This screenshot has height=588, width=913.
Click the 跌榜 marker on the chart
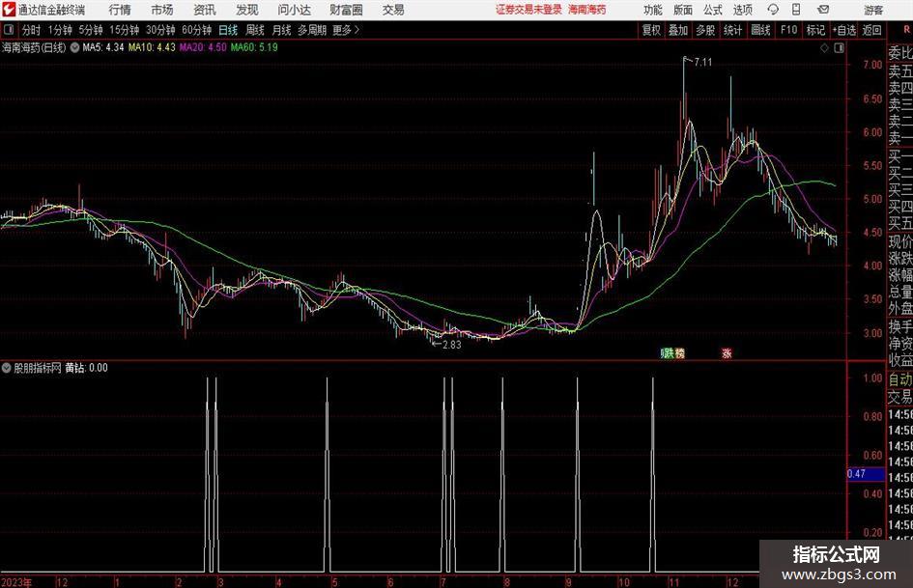(x=673, y=352)
